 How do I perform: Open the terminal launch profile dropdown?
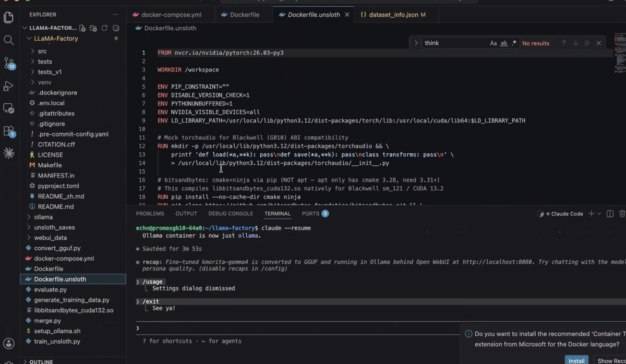tap(599, 214)
